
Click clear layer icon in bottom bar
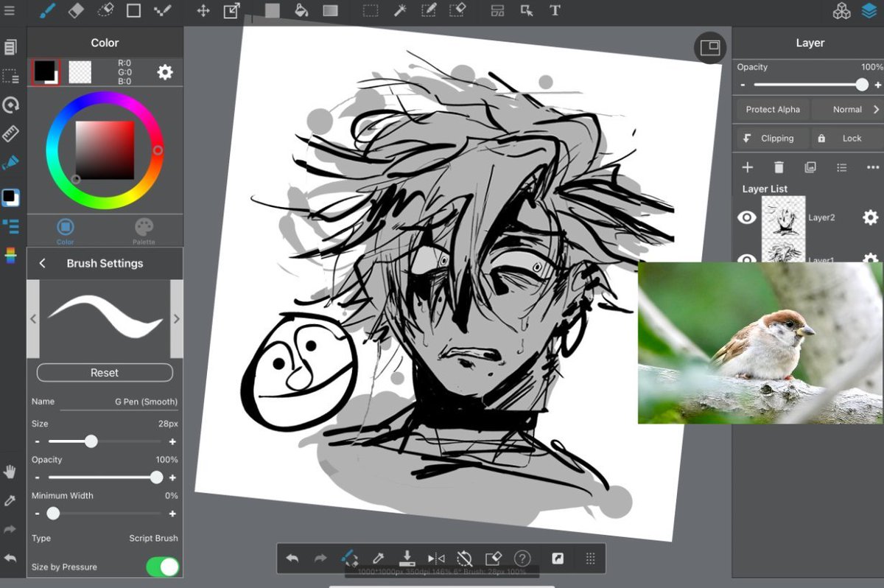(x=494, y=559)
